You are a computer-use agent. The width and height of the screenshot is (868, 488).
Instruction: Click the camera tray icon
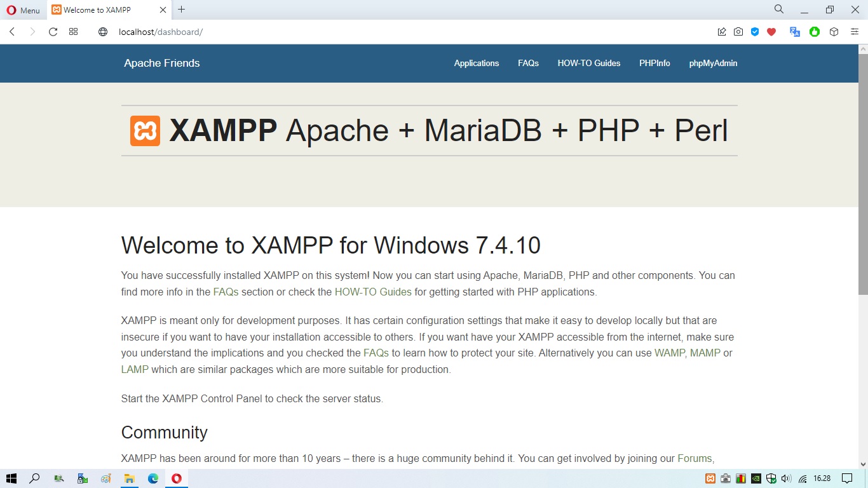(x=726, y=478)
